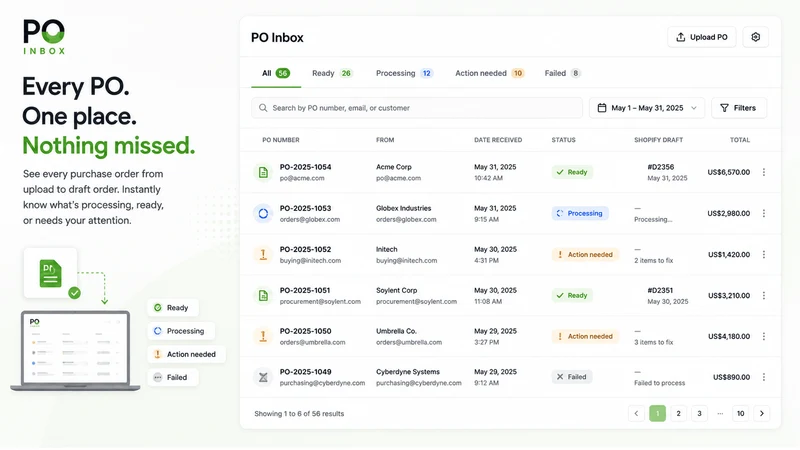Open row menu for PO-2025-1054

click(764, 172)
